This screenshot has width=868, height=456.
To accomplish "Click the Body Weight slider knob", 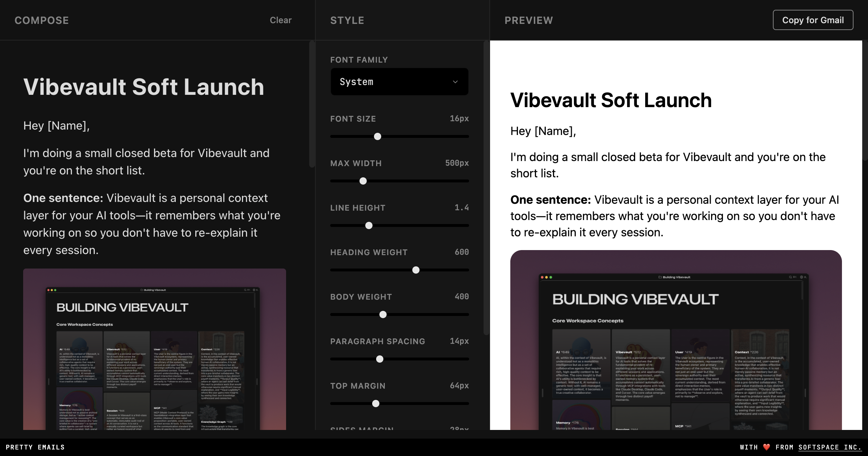I will pos(383,314).
